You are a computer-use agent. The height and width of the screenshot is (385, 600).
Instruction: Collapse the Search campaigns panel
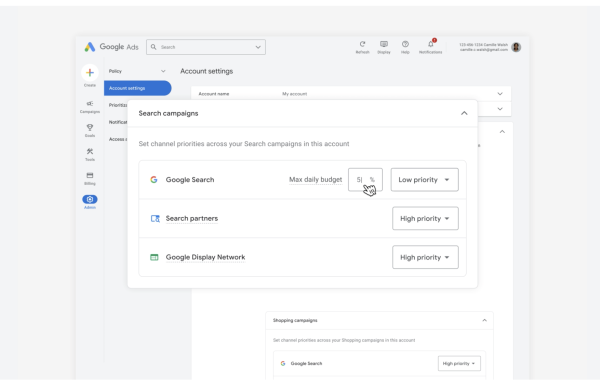(x=464, y=113)
